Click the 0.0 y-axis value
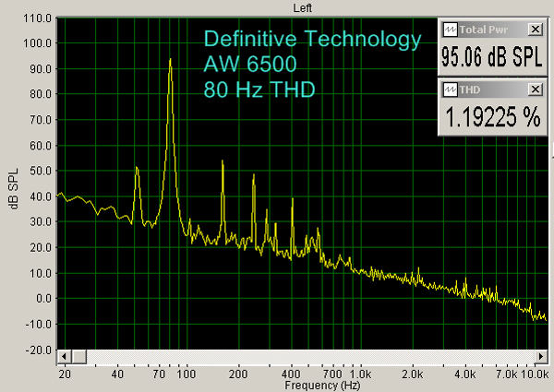 point(43,299)
